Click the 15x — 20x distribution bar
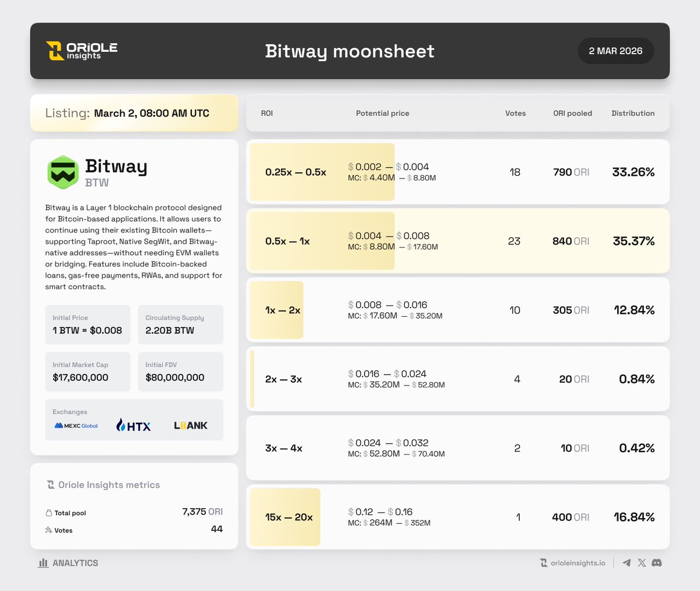The height and width of the screenshot is (591, 700). click(x=285, y=517)
